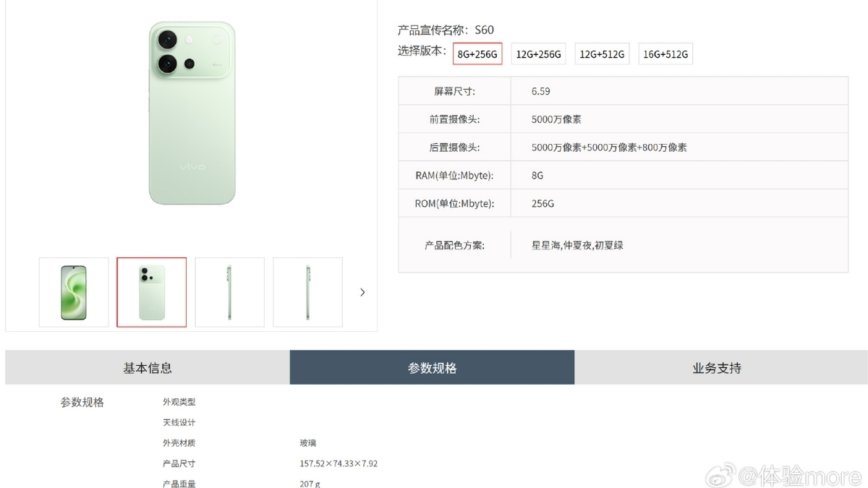Click the rear camera value 5000万像素+5000万像素+800万像素

[x=609, y=147]
